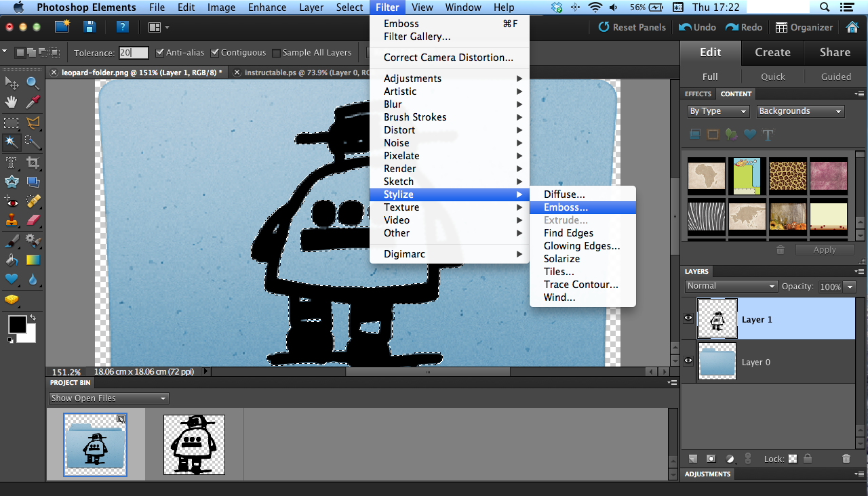Screen dimensions: 868x496
Task: Click the foreground black color swatch
Action: pos(17,325)
